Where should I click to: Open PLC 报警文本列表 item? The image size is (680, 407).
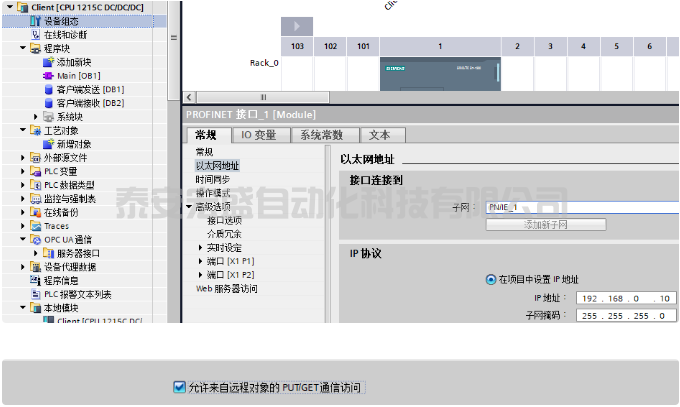(36, 295)
